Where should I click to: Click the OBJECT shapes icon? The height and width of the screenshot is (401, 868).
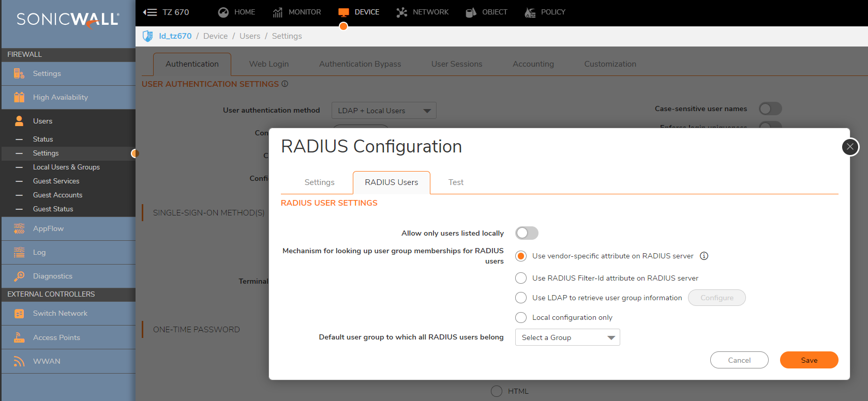[x=471, y=12]
